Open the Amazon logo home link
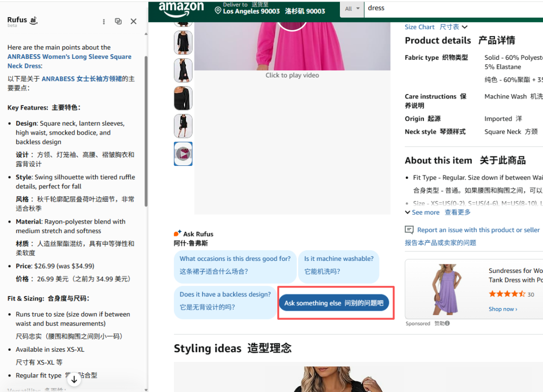Screen dimensions: 543x392 click(x=181, y=9)
